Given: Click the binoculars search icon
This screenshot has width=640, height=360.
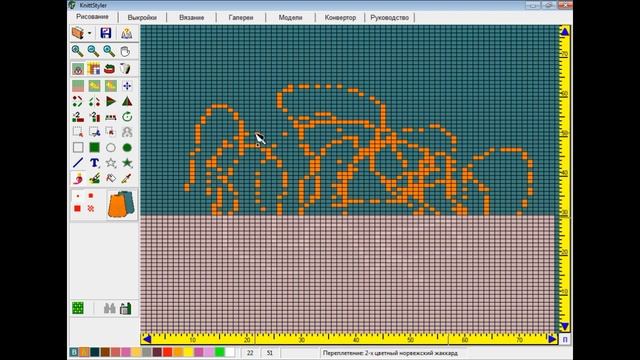Looking at the screenshot, I should [109, 308].
